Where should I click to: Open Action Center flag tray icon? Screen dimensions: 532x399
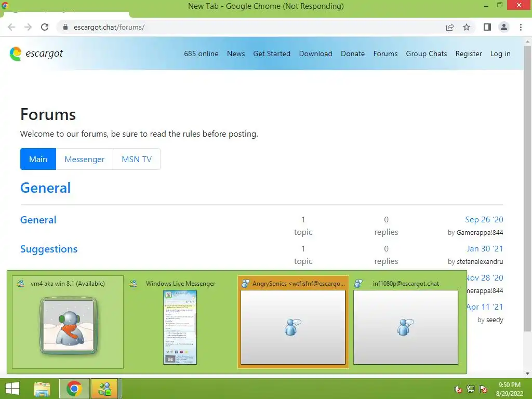483,389
